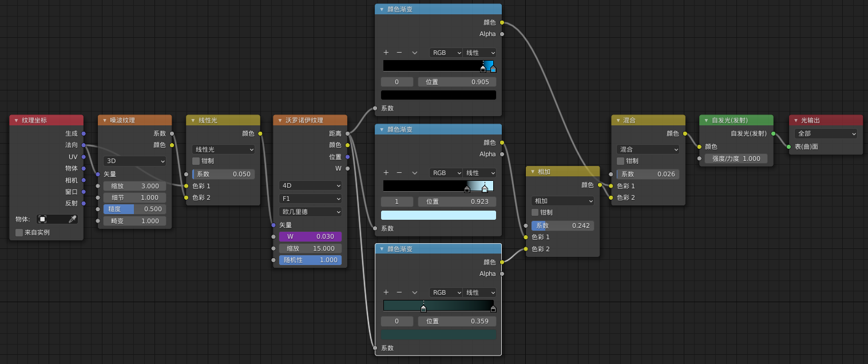
Task: Click the 颜色 output socket of the 混合 node
Action: click(685, 133)
